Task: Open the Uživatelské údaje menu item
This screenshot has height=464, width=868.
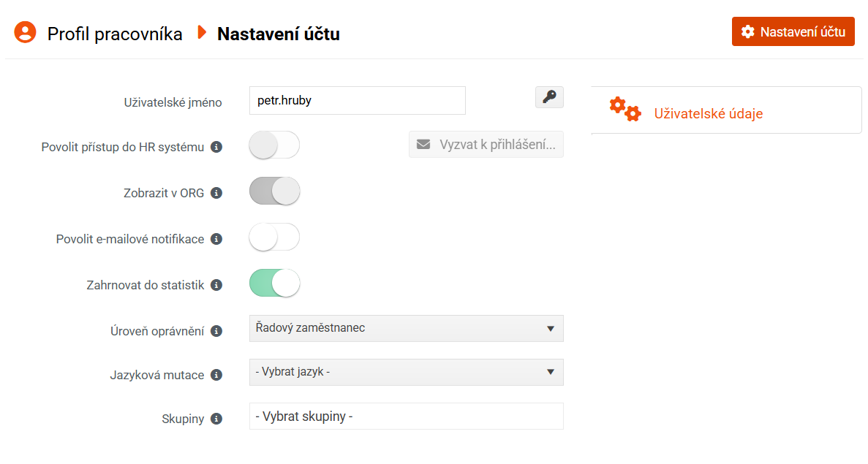Action: tap(708, 113)
